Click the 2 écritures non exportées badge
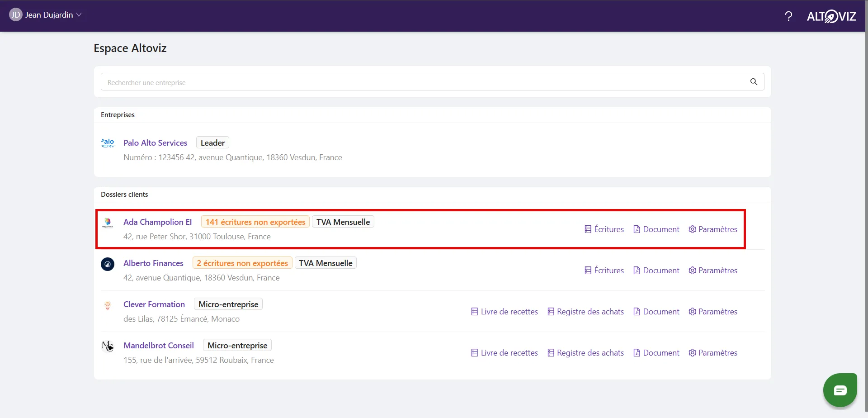The height and width of the screenshot is (418, 868). click(242, 263)
